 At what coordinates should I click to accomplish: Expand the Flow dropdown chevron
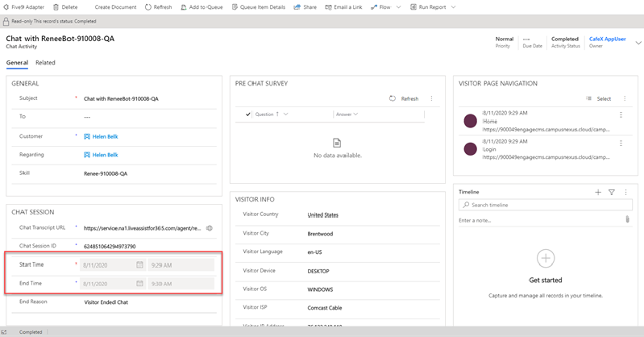coord(397,7)
